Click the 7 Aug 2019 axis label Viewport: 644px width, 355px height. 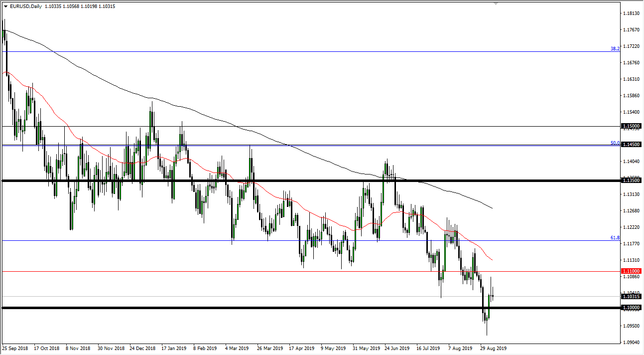tap(460, 349)
